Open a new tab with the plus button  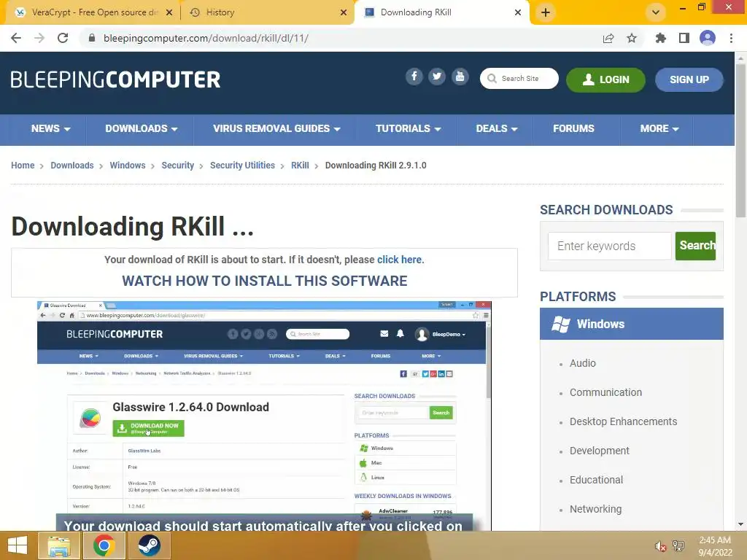(546, 12)
